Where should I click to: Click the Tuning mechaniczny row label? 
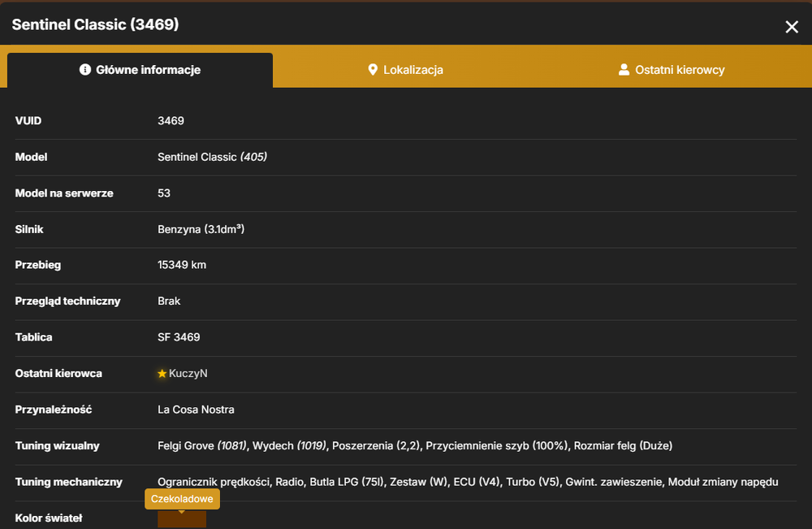pos(69,482)
